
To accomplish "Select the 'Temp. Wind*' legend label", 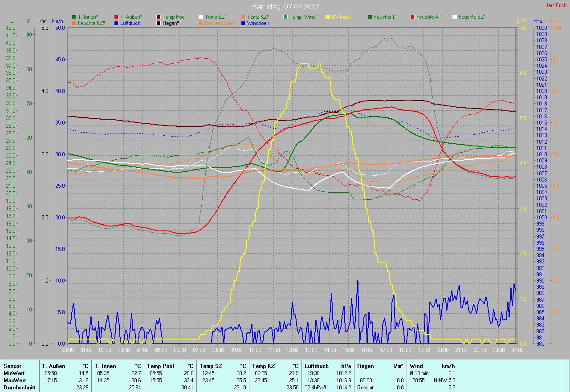I will 303,17.
